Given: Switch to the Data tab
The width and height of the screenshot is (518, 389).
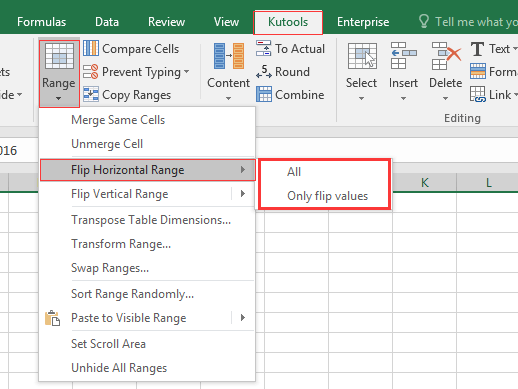Looking at the screenshot, I should pyautogui.click(x=107, y=22).
